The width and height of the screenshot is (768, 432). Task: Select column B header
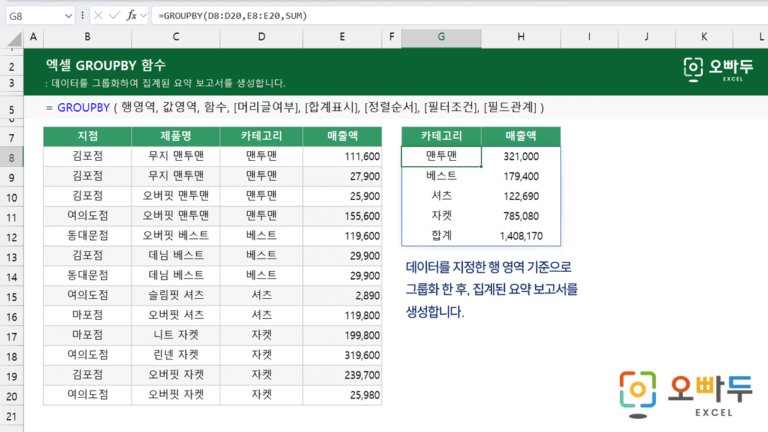[87, 37]
